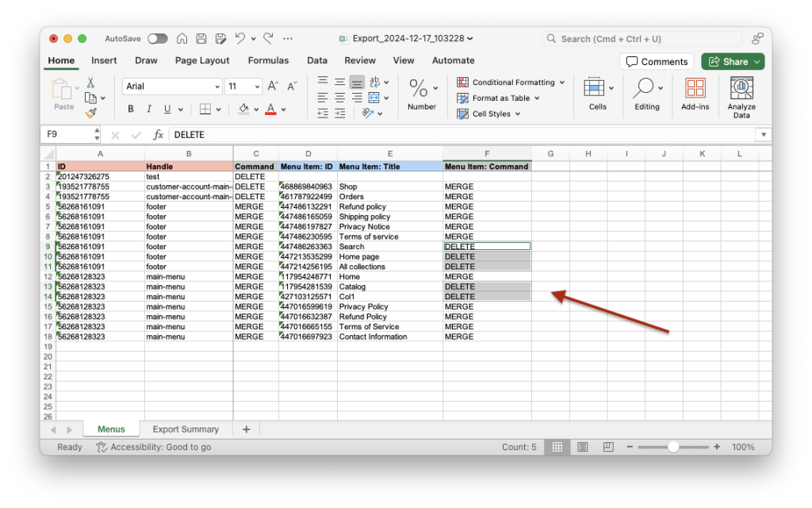Switch to the Formulas ribbon tab

pyautogui.click(x=268, y=60)
